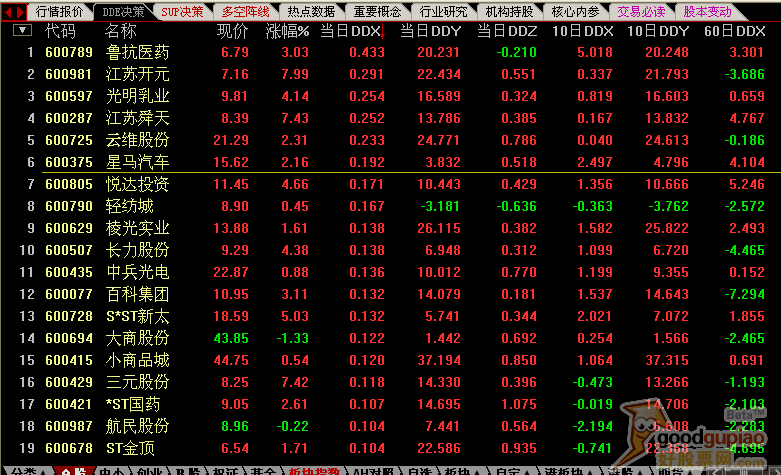The height and width of the screenshot is (475, 781).
Task: Select the 轻纺城 stock name
Action: tap(130, 206)
